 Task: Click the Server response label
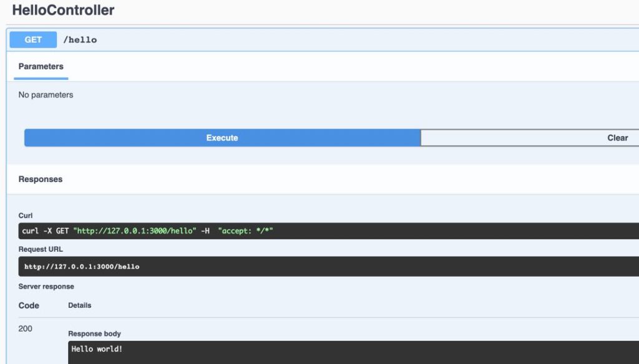tap(46, 287)
